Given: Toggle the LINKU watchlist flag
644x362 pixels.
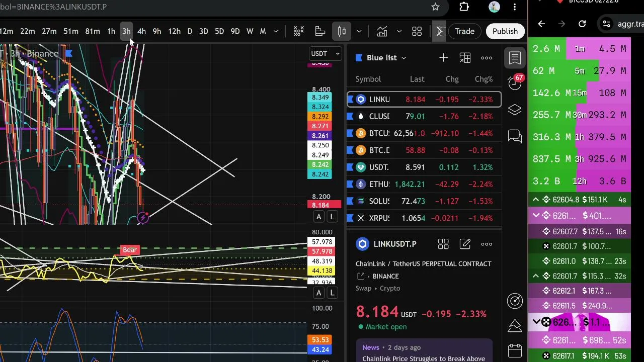Looking at the screenshot, I should pyautogui.click(x=351, y=100).
